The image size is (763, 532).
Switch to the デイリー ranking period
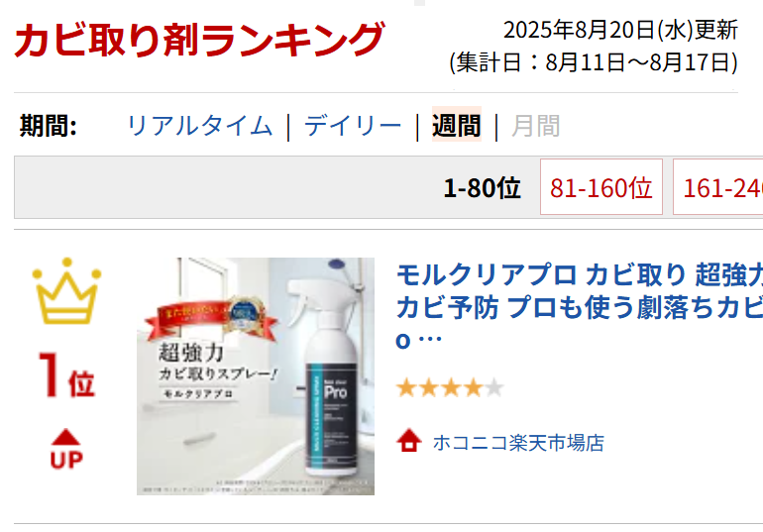coord(353,126)
